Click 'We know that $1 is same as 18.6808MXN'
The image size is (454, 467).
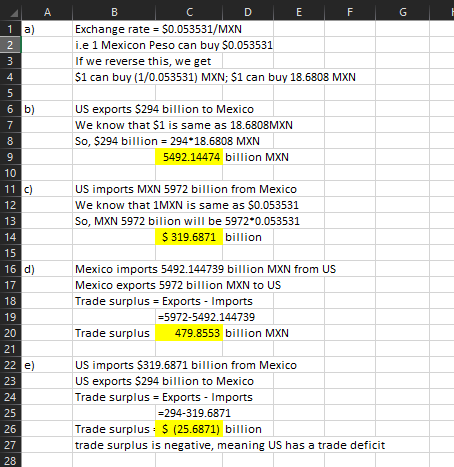[184, 125]
